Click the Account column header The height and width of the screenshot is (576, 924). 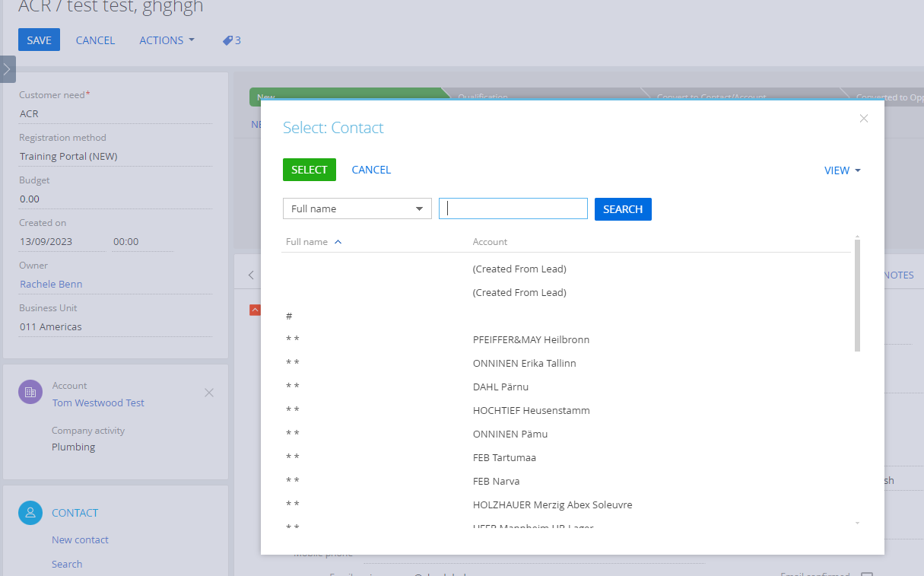click(490, 242)
